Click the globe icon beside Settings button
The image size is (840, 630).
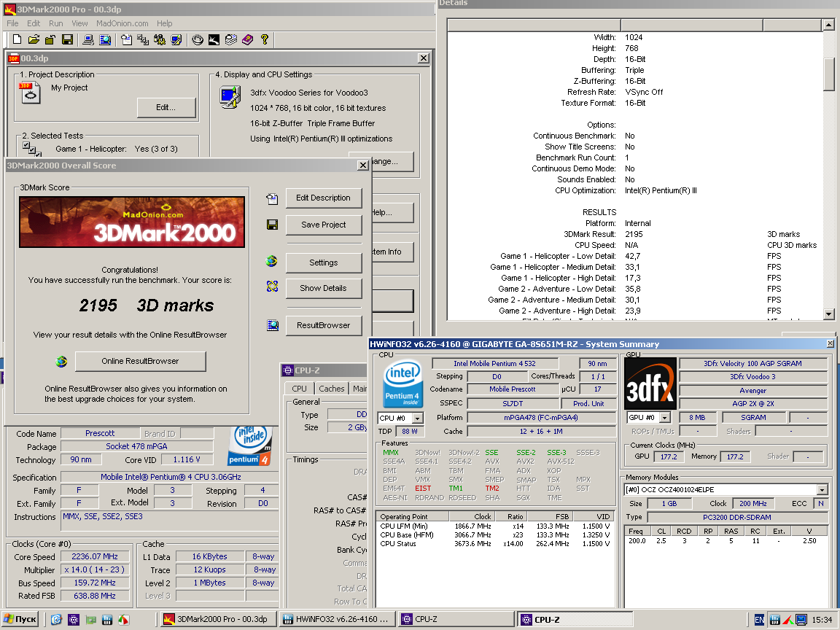271,262
